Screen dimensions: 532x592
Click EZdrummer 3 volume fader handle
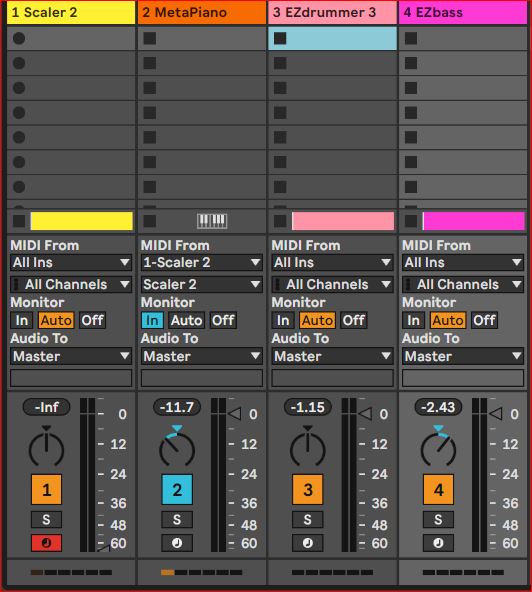click(365, 414)
